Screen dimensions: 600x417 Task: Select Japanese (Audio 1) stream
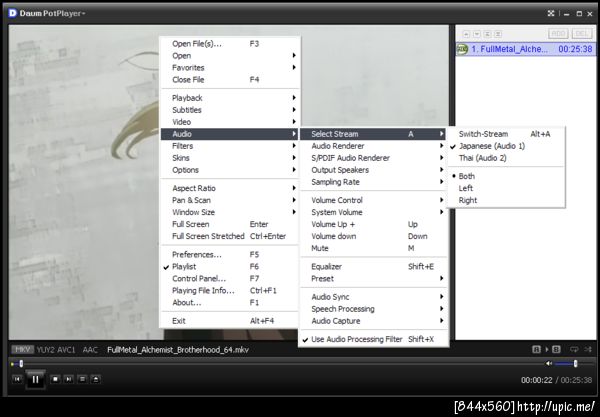coord(506,146)
